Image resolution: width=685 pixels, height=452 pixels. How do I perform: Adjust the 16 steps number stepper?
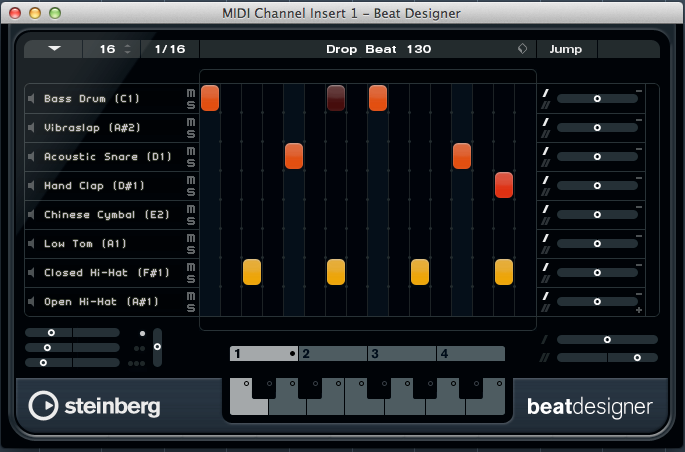pos(128,49)
